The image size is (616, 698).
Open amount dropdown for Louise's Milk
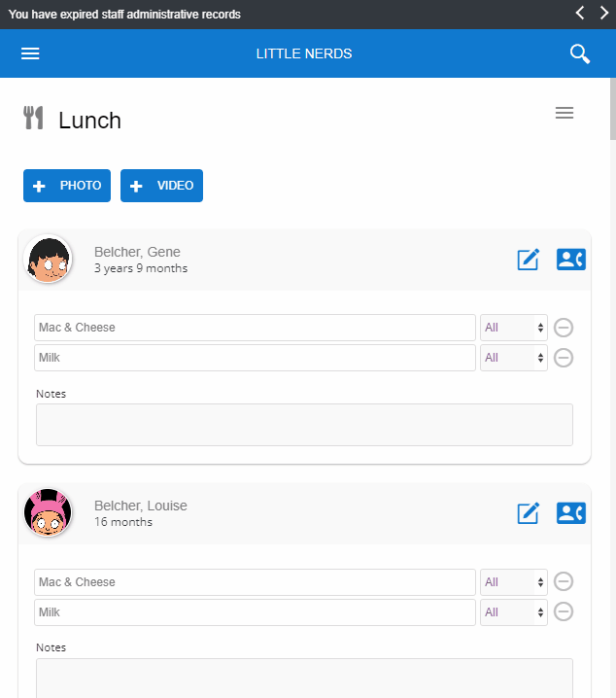514,612
